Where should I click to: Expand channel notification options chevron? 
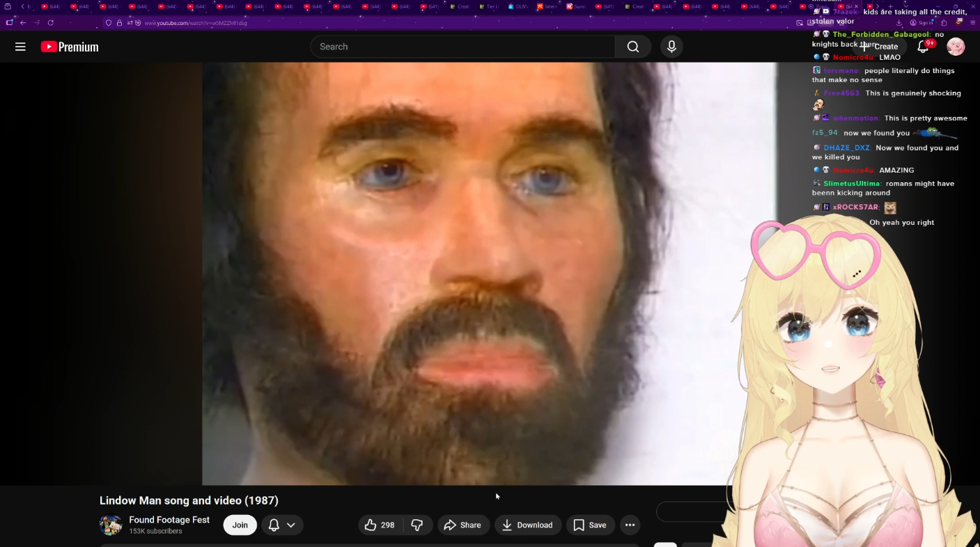point(291,525)
